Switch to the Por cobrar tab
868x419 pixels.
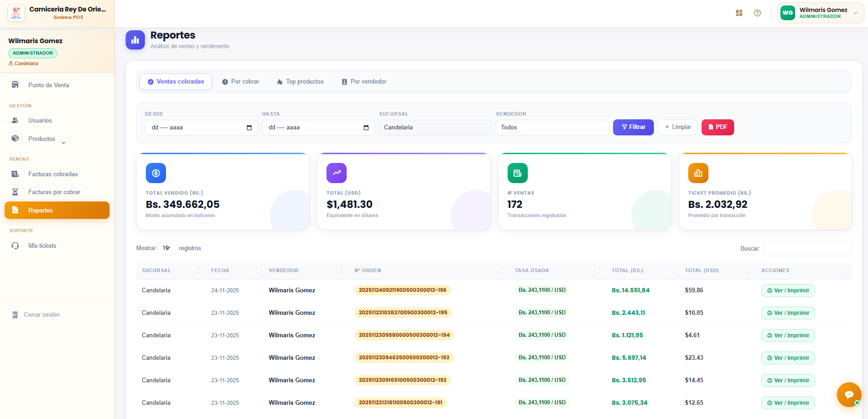pos(241,82)
